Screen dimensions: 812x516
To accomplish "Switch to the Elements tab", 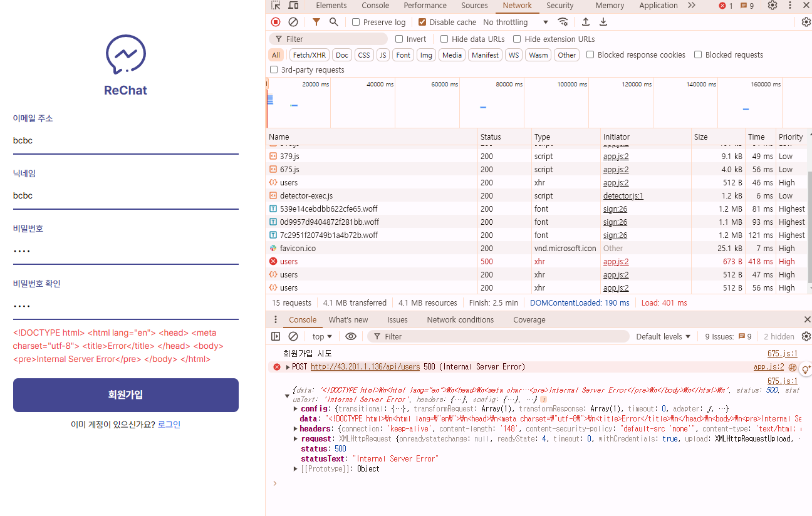I will (x=331, y=6).
